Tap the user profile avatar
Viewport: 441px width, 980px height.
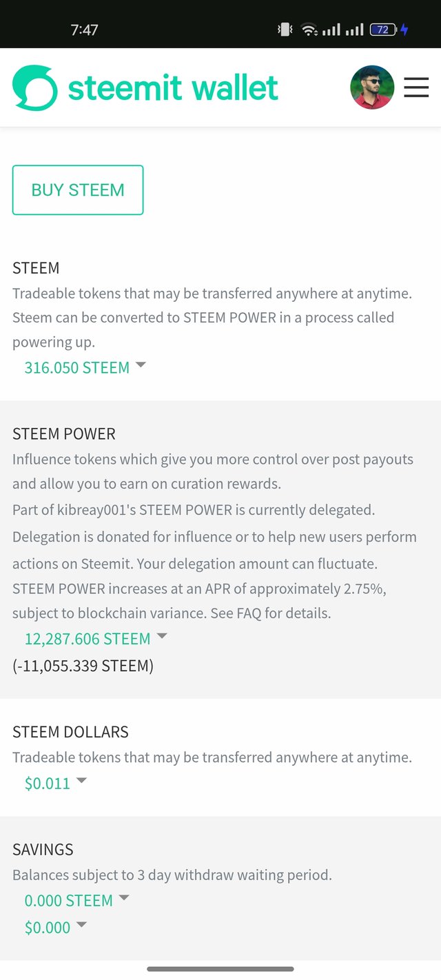click(372, 88)
